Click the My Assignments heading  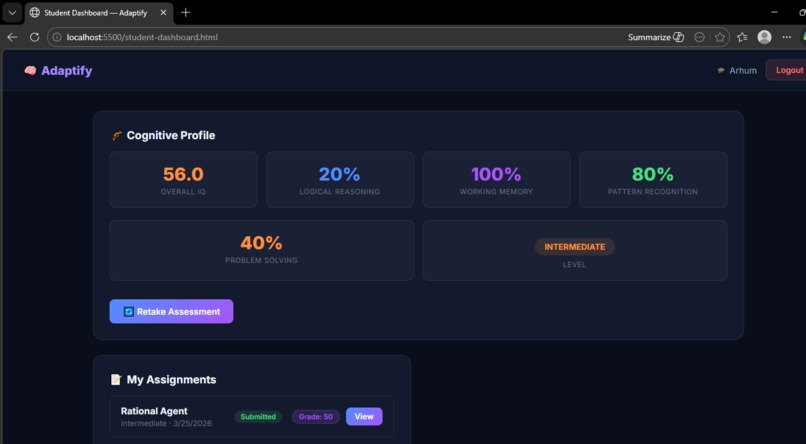[x=171, y=380]
